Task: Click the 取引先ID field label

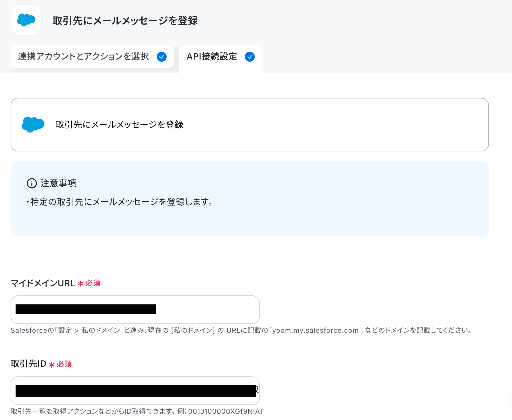Action: pyautogui.click(x=28, y=364)
